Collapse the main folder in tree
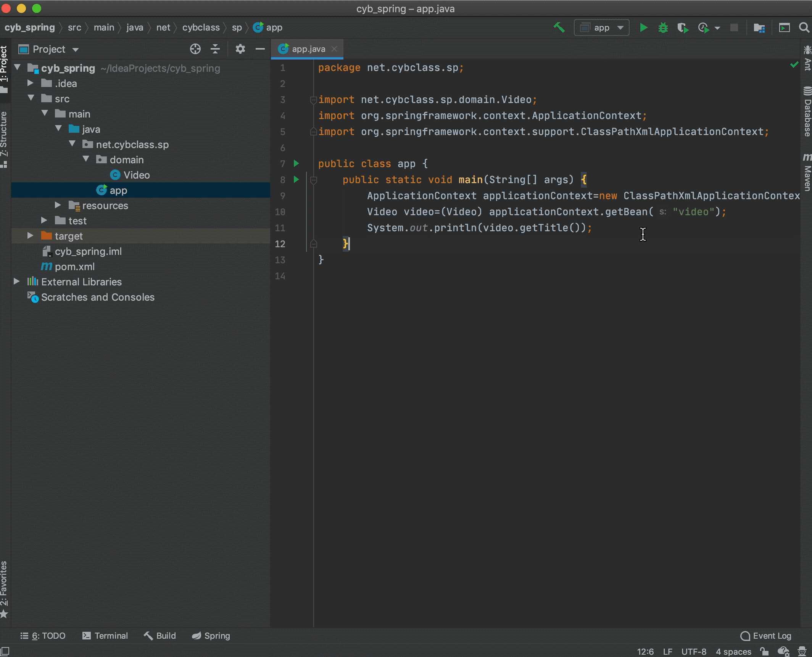 (45, 113)
